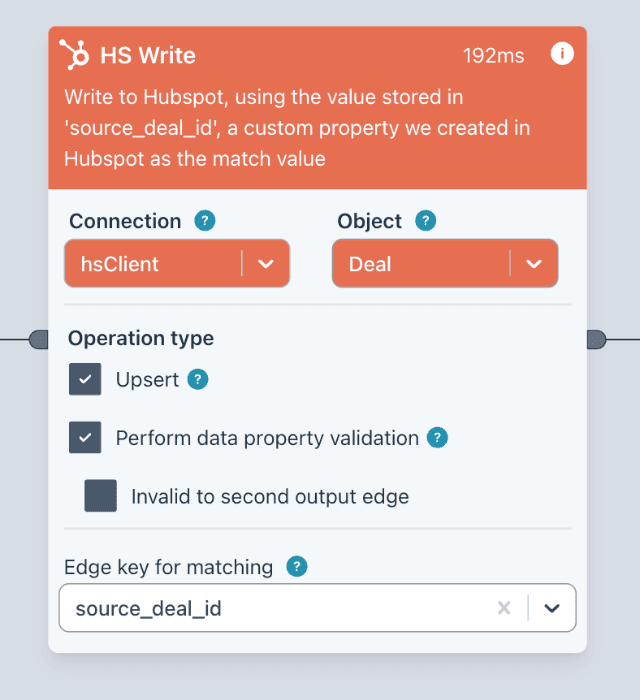Click the HS Write node title
Screen dimensions: 640x700
coord(148,55)
